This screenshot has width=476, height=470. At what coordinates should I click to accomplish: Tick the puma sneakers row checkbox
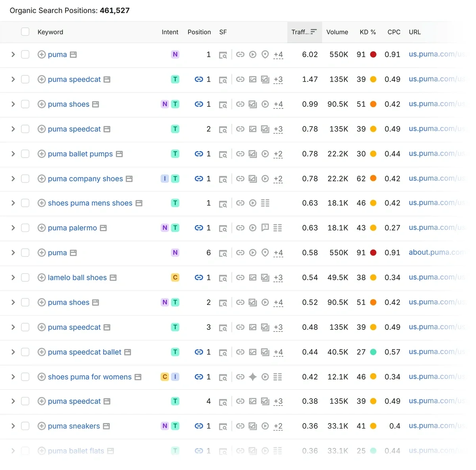(25, 426)
